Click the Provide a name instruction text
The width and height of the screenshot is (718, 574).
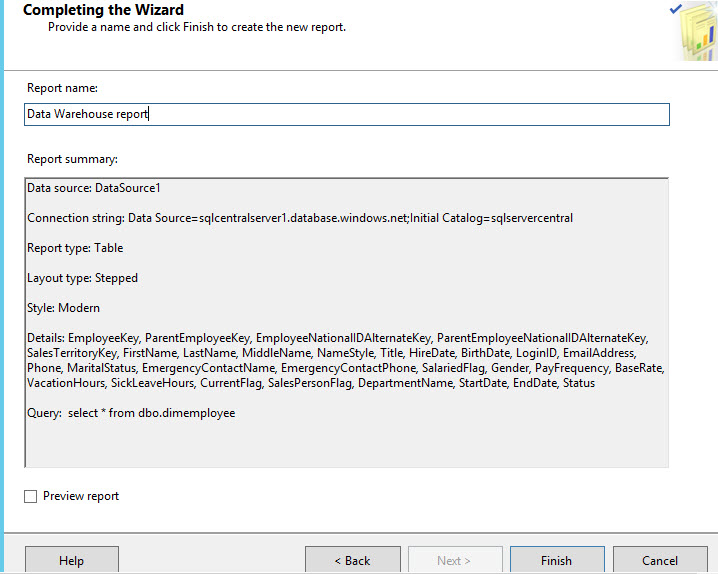[197, 27]
